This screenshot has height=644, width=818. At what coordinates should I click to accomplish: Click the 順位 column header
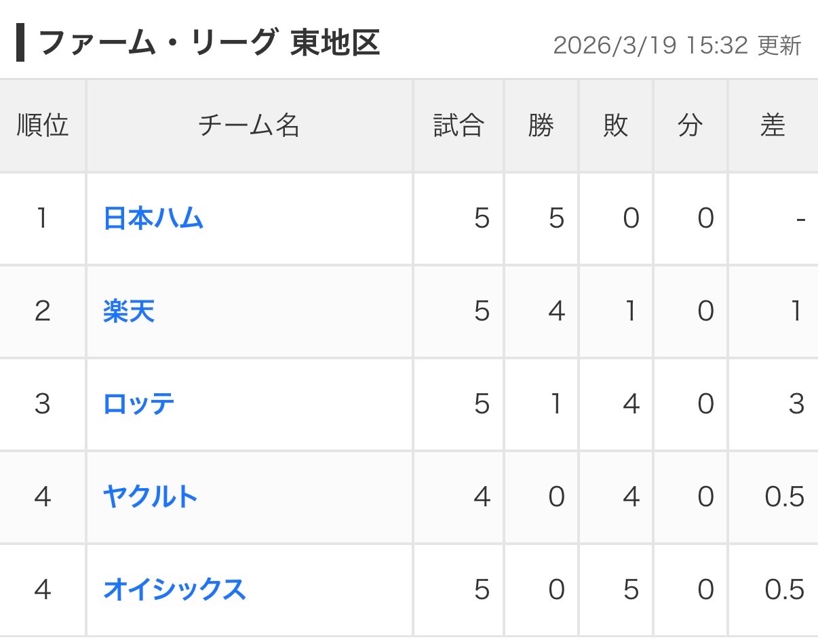click(43, 125)
